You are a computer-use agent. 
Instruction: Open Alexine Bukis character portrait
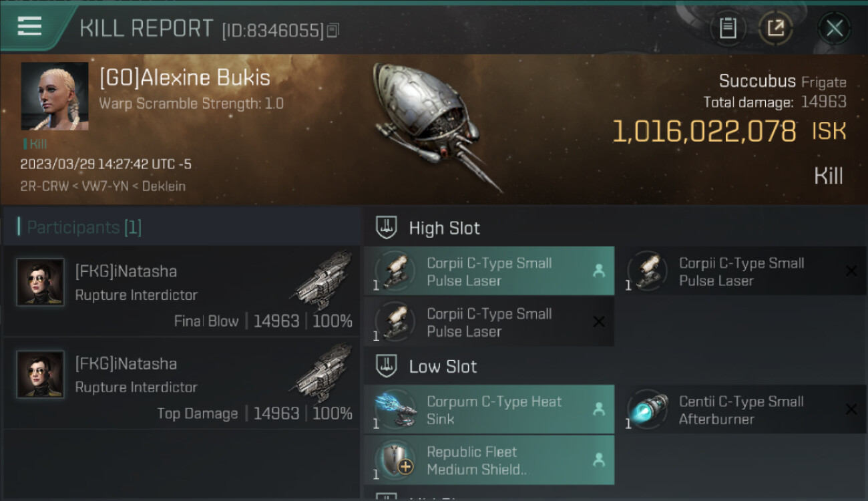[55, 96]
